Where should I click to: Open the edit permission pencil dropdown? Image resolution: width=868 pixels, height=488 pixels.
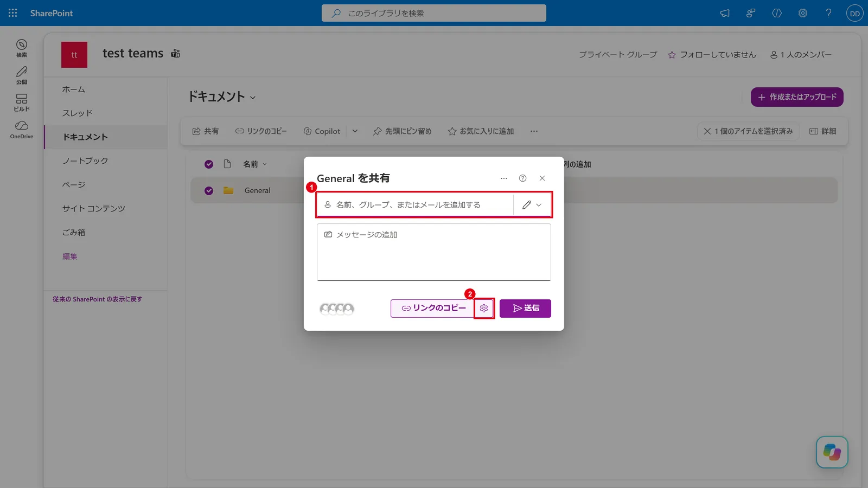coord(532,205)
